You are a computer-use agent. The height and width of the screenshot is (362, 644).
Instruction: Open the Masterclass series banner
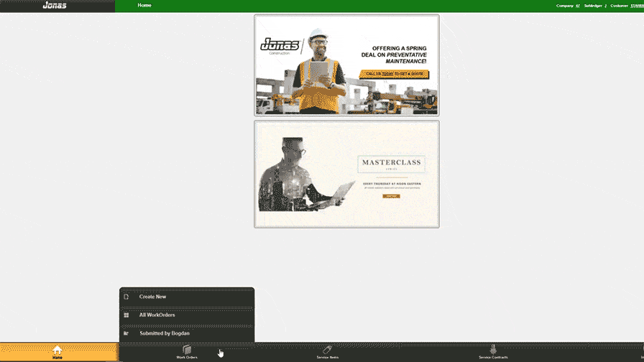point(346,174)
